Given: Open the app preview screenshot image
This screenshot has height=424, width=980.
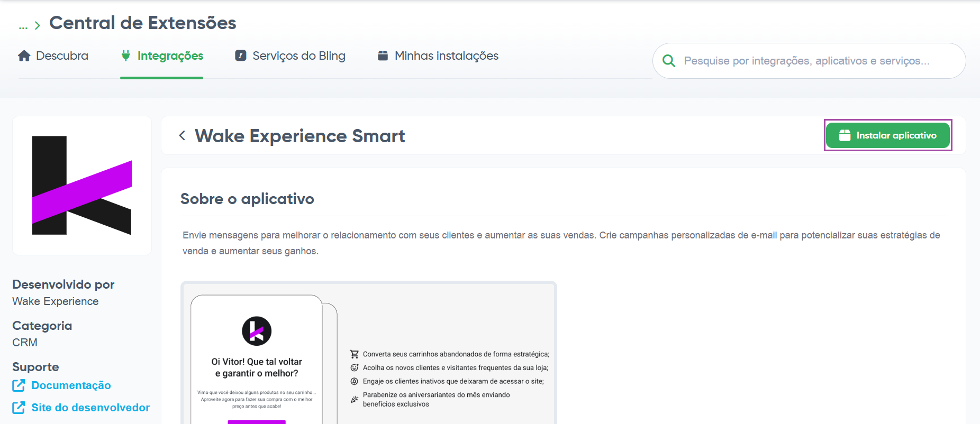Looking at the screenshot, I should (x=369, y=353).
